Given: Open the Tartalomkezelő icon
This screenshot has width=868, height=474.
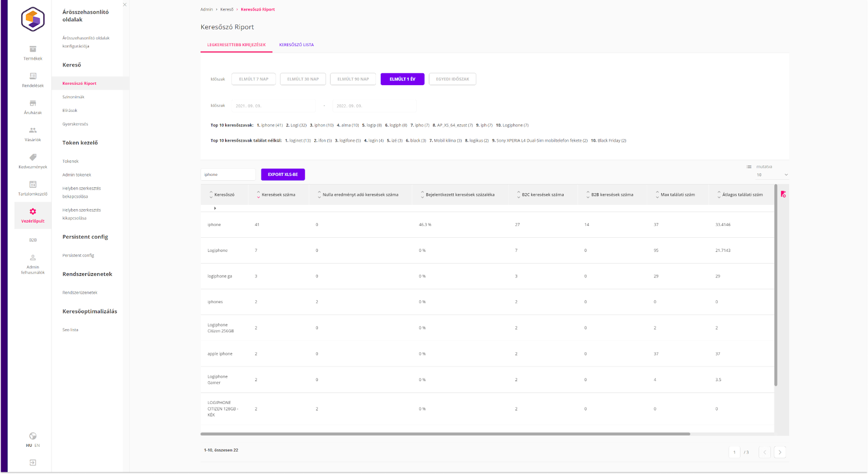Looking at the screenshot, I should pyautogui.click(x=33, y=185).
